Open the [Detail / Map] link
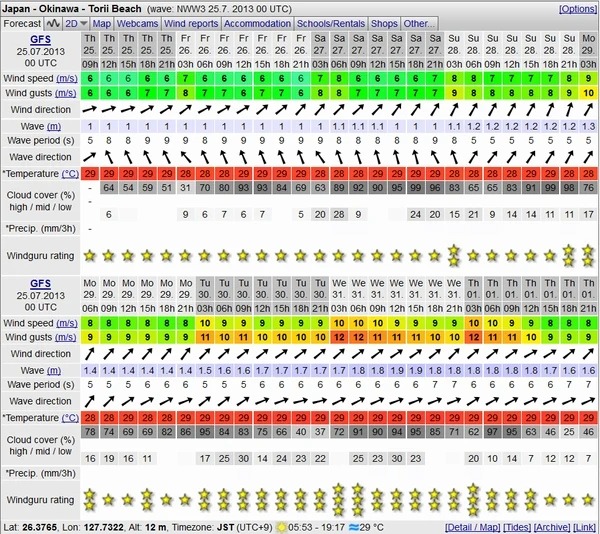 (x=473, y=527)
